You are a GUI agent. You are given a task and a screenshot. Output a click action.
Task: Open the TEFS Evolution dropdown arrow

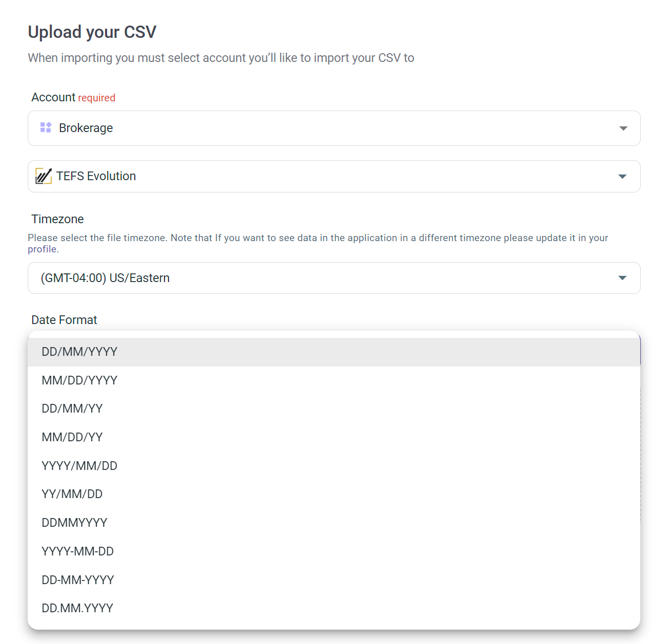pyautogui.click(x=622, y=176)
